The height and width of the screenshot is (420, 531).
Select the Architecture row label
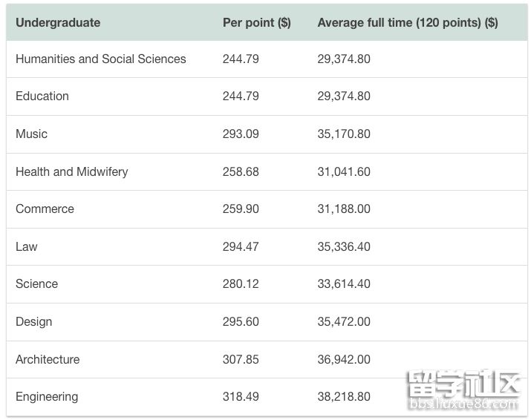coord(48,359)
